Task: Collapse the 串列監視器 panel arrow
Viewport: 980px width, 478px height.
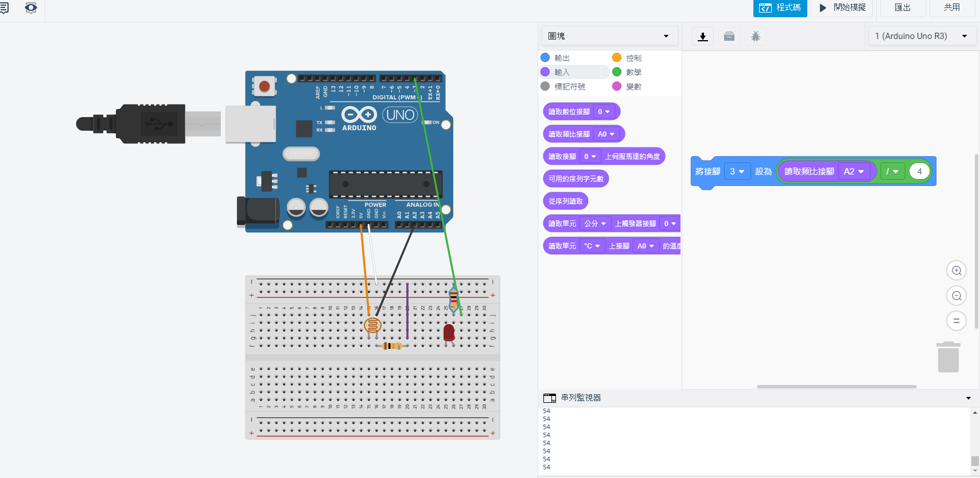Action: (969, 398)
